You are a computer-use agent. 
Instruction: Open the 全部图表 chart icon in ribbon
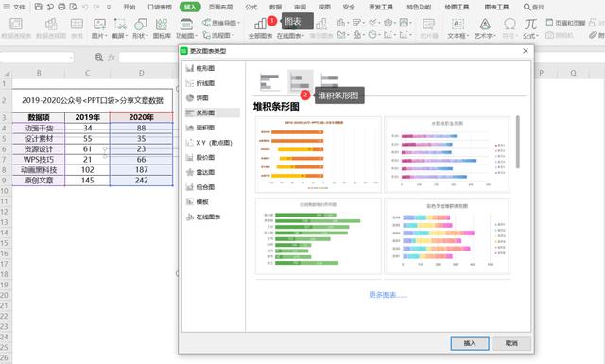(x=261, y=27)
